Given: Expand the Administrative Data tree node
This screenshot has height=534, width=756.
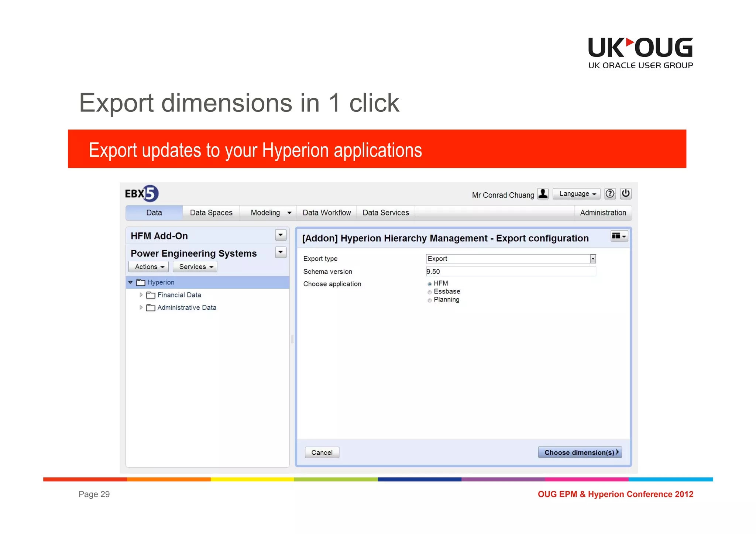Looking at the screenshot, I should (141, 307).
